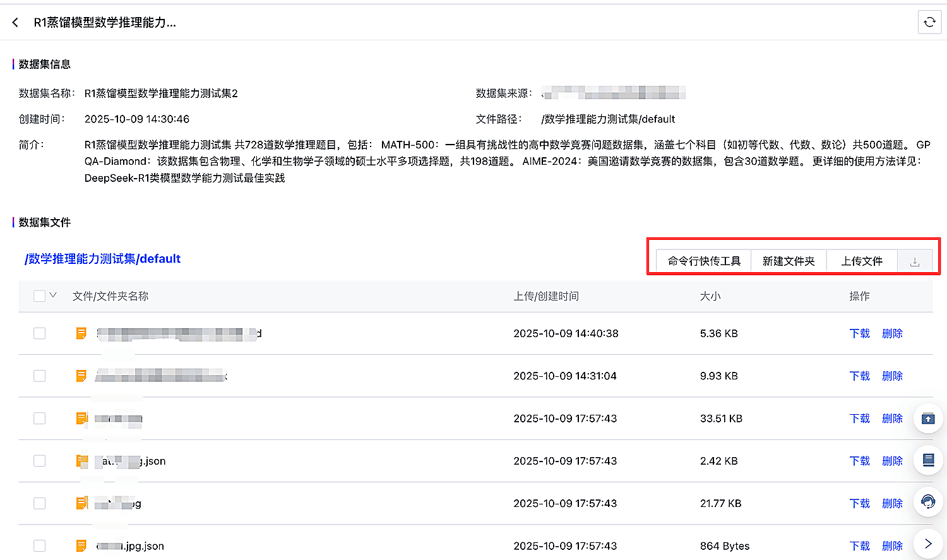This screenshot has width=947, height=560.
Task: Click file icon of the 2.42 KB row
Action: click(x=81, y=461)
